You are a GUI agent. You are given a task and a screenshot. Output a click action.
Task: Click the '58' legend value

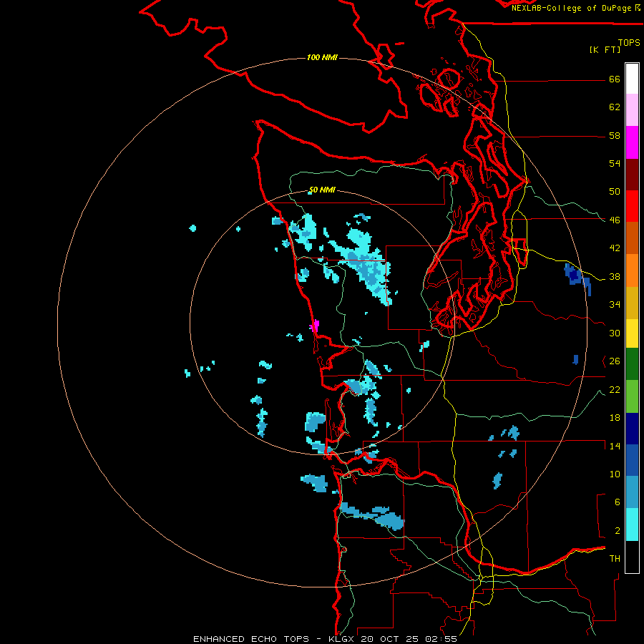tap(615, 135)
